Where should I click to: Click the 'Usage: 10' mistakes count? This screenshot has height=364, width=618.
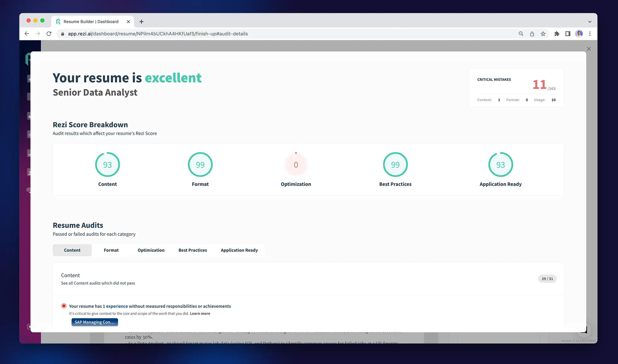pos(545,100)
